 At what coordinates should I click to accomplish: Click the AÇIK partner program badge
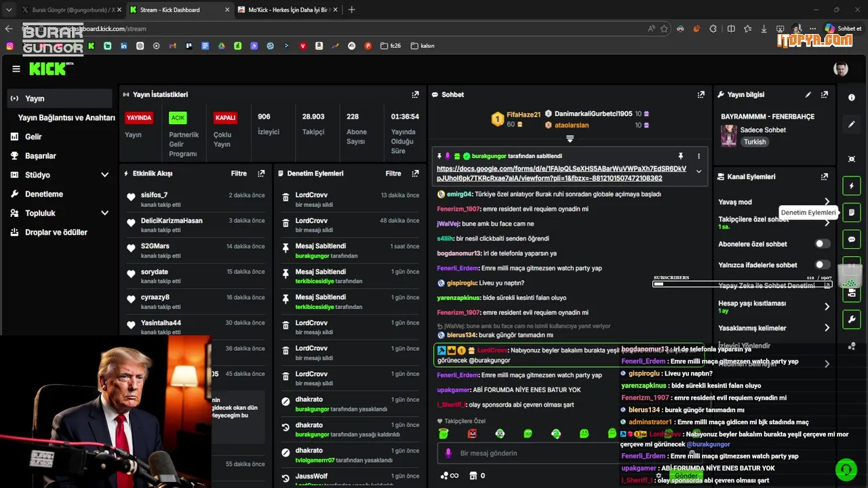coord(178,118)
